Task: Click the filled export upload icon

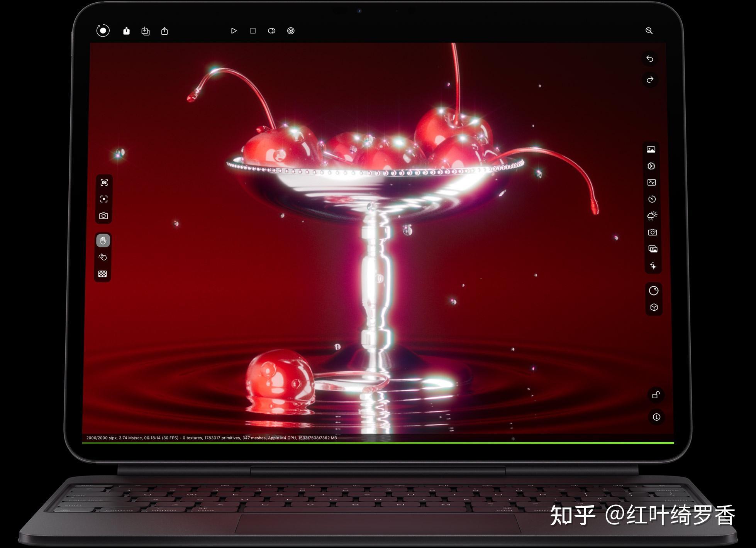Action: click(126, 31)
